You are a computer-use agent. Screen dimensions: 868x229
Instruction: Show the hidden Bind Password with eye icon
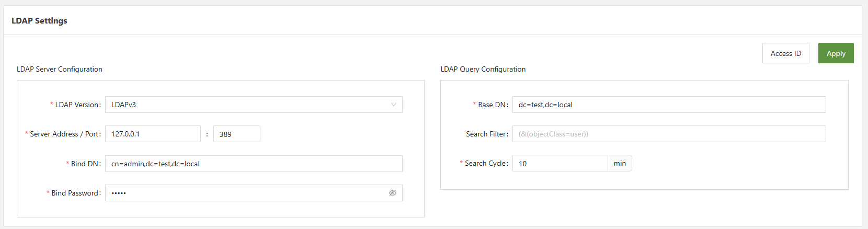tap(392, 193)
